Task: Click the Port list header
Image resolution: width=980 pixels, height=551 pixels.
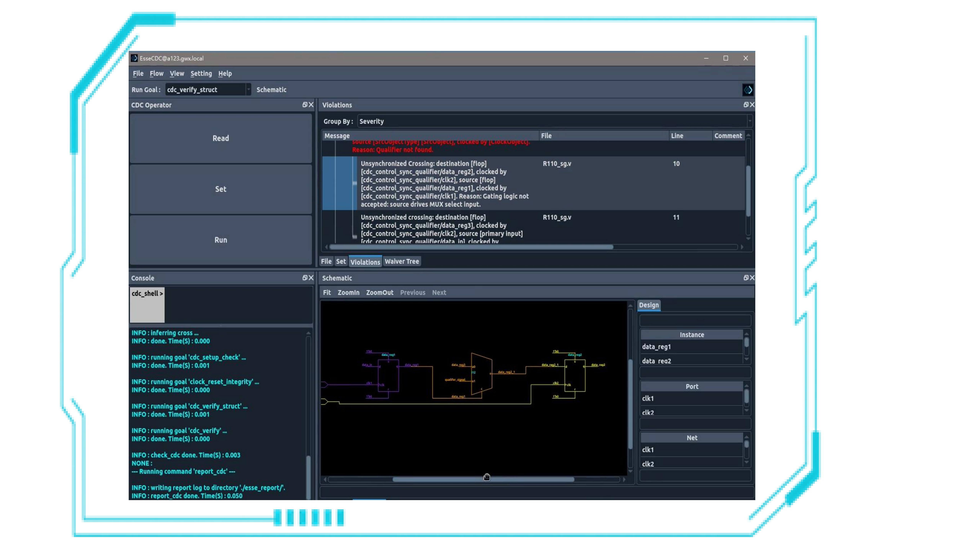Action: (691, 386)
